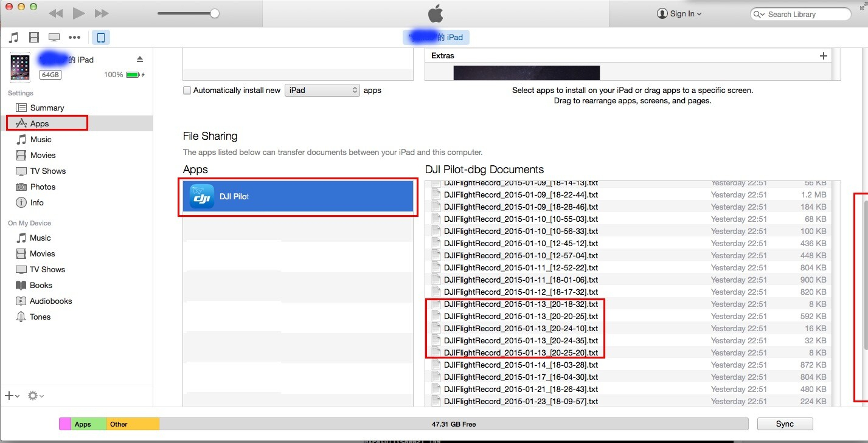Toggle Automatically install new apps checkbox
868x443 pixels.
(x=187, y=90)
